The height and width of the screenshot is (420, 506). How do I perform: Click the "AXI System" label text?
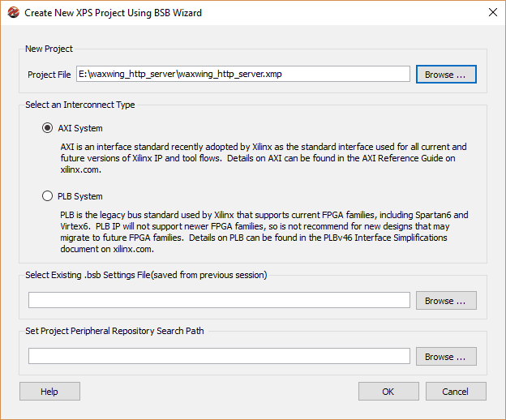[x=80, y=128]
